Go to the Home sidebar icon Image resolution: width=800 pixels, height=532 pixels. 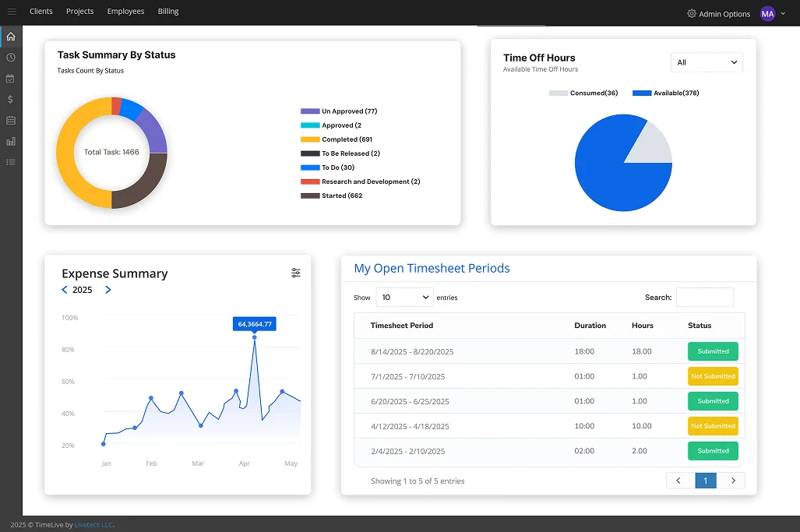pyautogui.click(x=11, y=37)
